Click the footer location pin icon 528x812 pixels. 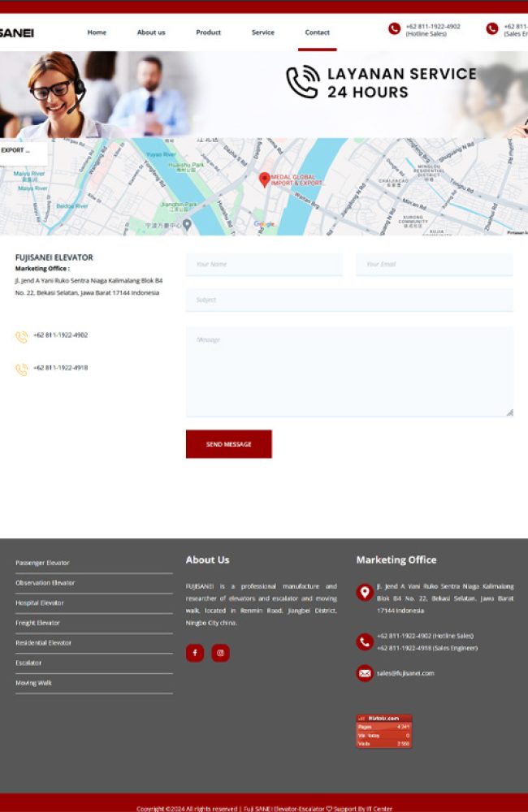coord(364,592)
